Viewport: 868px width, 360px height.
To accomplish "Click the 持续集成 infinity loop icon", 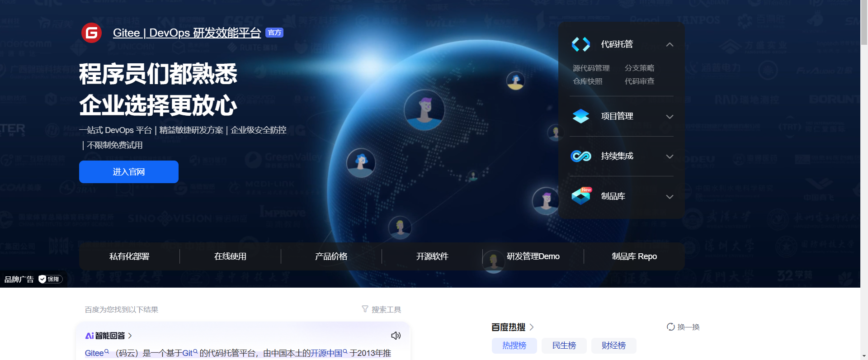I will pos(581,156).
